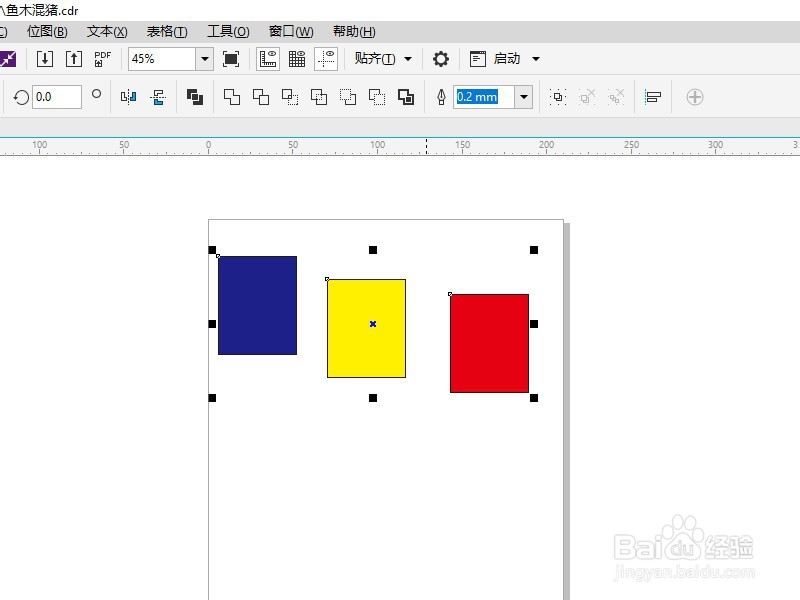This screenshot has width=800, height=600.
Task: Click Mirror Vertically icon
Action: coord(158,97)
